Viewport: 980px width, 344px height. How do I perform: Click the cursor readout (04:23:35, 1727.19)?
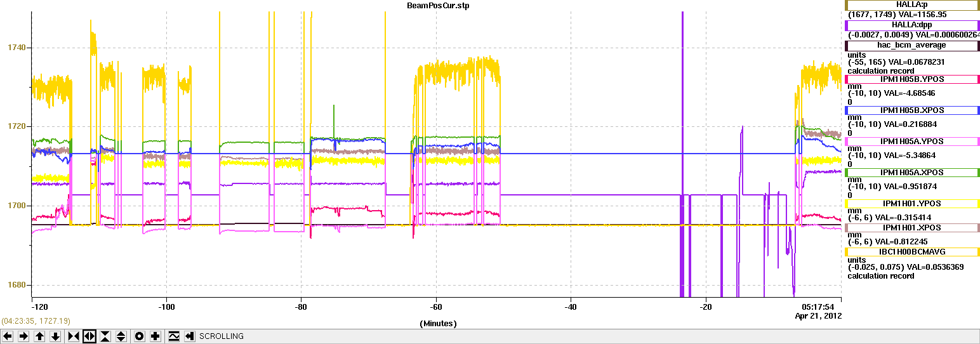click(x=36, y=321)
